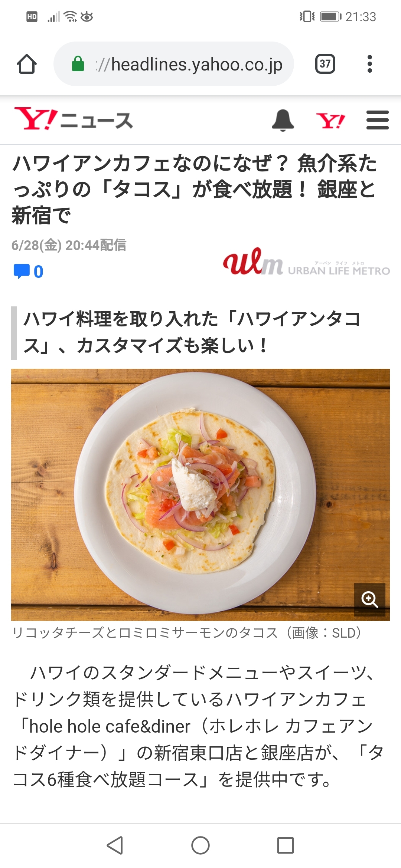Tap the comment count 0

[x=38, y=272]
